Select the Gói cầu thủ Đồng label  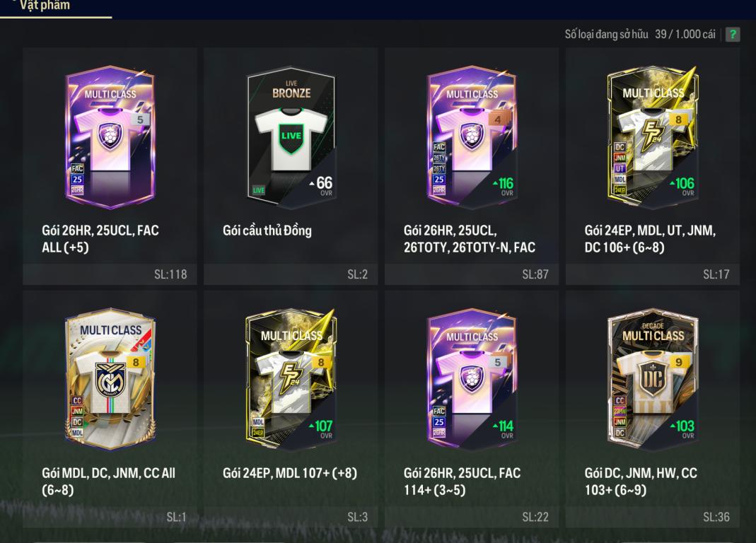tap(267, 230)
